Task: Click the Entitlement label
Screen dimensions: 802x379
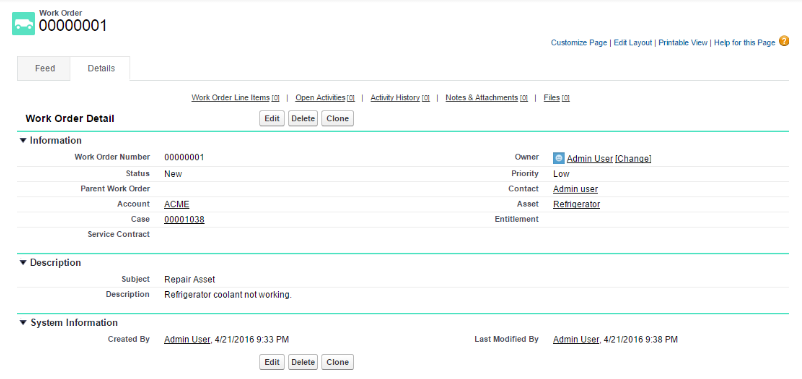Action: (x=517, y=219)
